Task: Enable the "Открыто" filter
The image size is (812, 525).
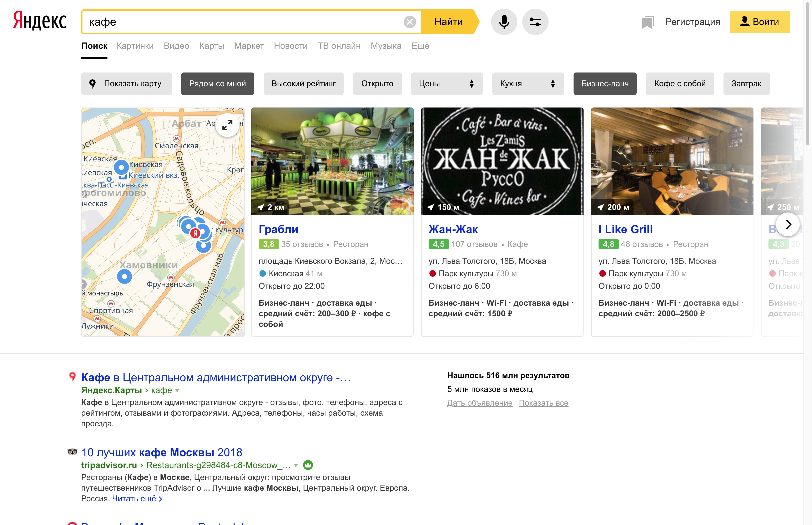Action: 377,84
